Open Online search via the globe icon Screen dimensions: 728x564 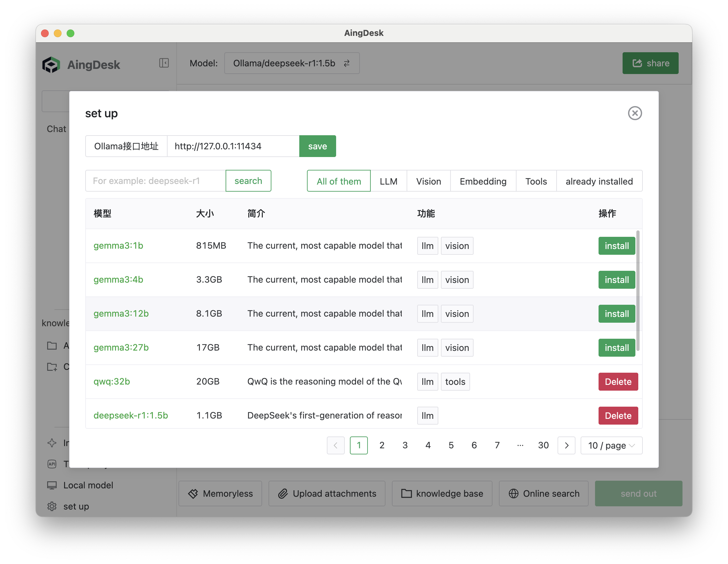click(513, 493)
